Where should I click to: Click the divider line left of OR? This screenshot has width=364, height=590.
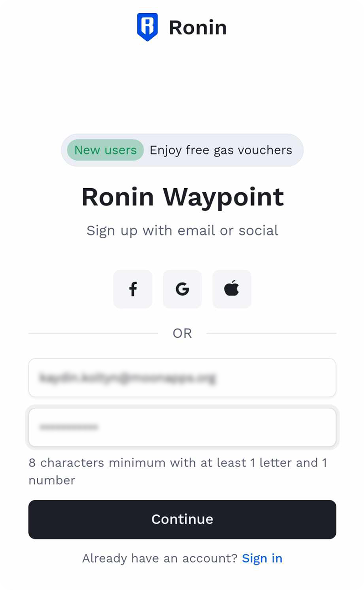tap(93, 333)
